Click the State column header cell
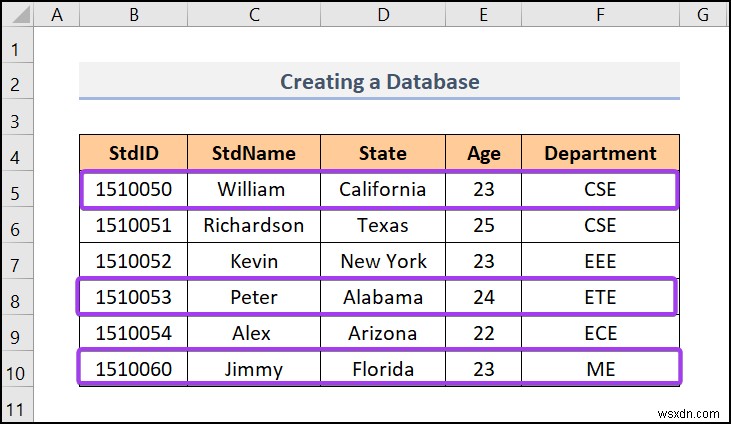The image size is (731, 424). pos(382,153)
